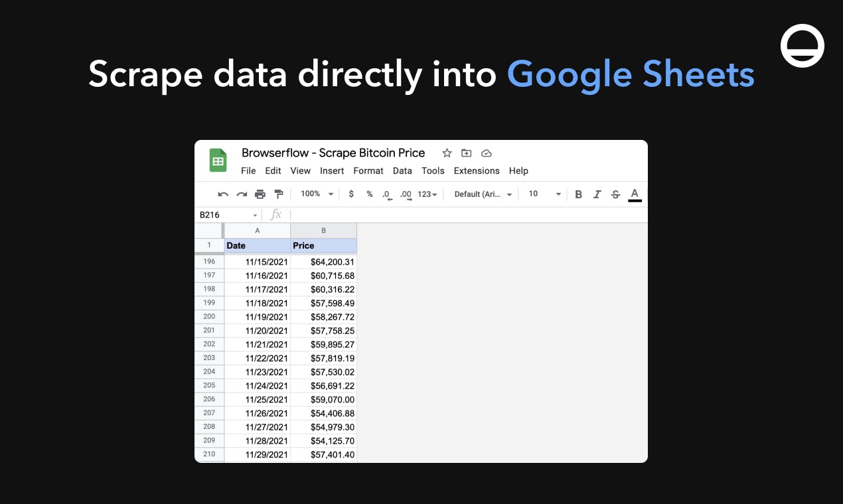Select column A header
The width and height of the screenshot is (843, 504).
[x=258, y=230]
